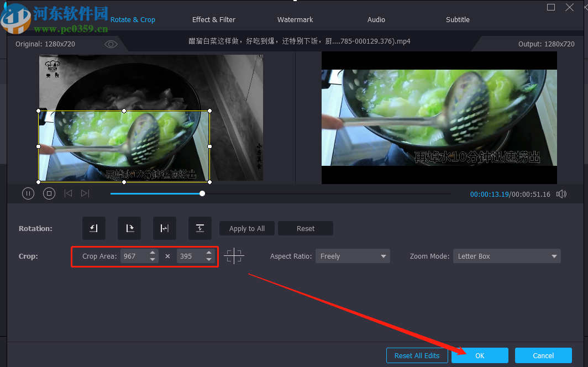Viewport: 588px width, 367px height.
Task: Apply a horizontal flip to the video
Action: coord(164,228)
